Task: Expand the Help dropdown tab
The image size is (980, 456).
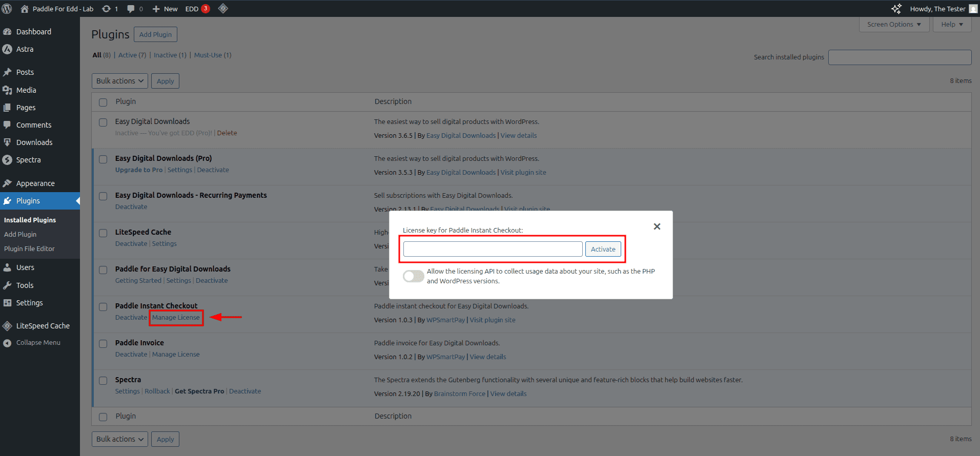Action: click(952, 25)
